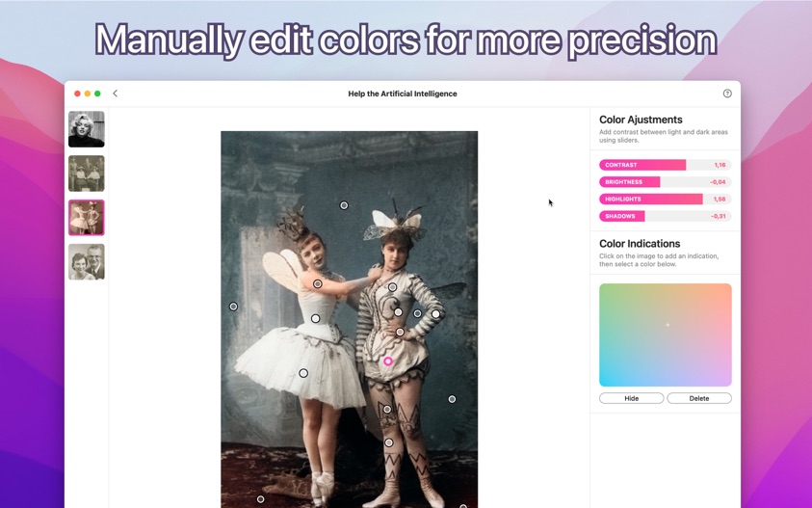Open the elderly couple photo thumbnail
The image size is (812, 508).
click(87, 262)
